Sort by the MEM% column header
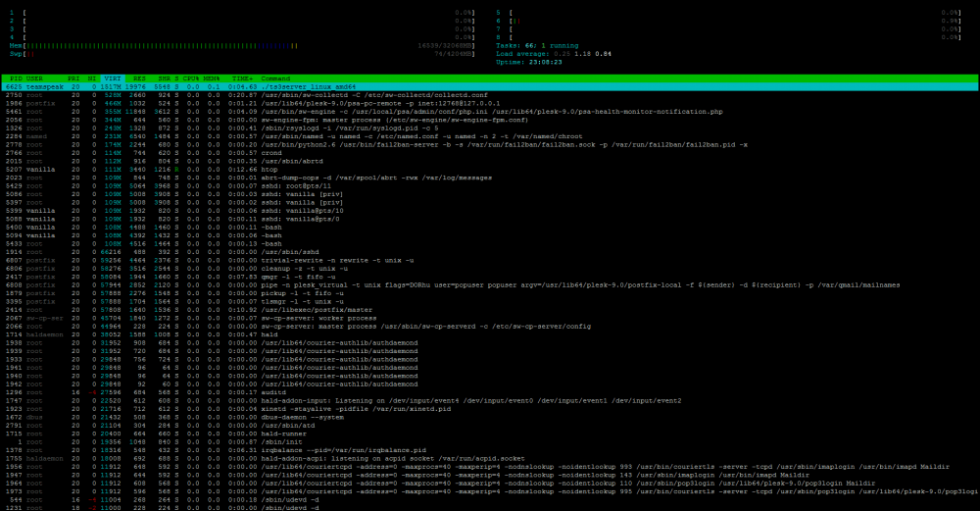This screenshot has width=980, height=511. 212,78
